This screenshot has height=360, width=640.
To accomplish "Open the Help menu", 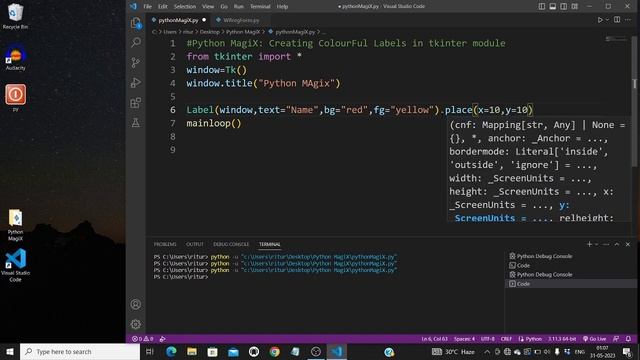I will click(282, 6).
